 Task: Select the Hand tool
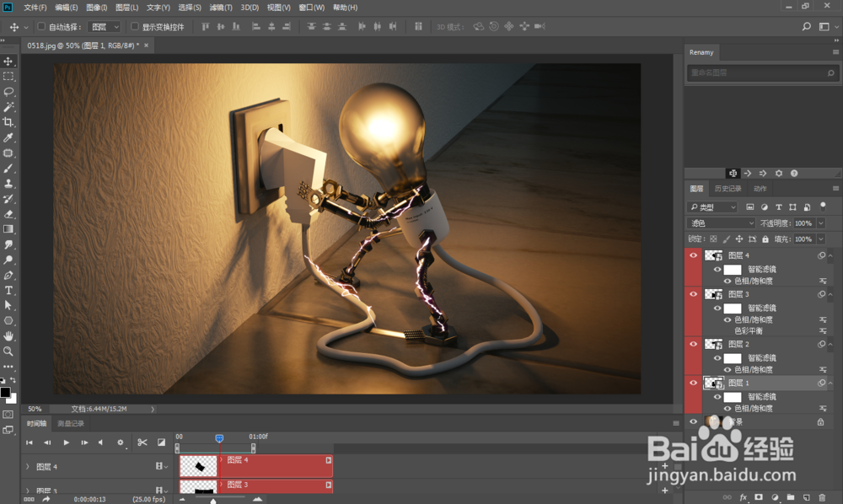tap(8, 335)
